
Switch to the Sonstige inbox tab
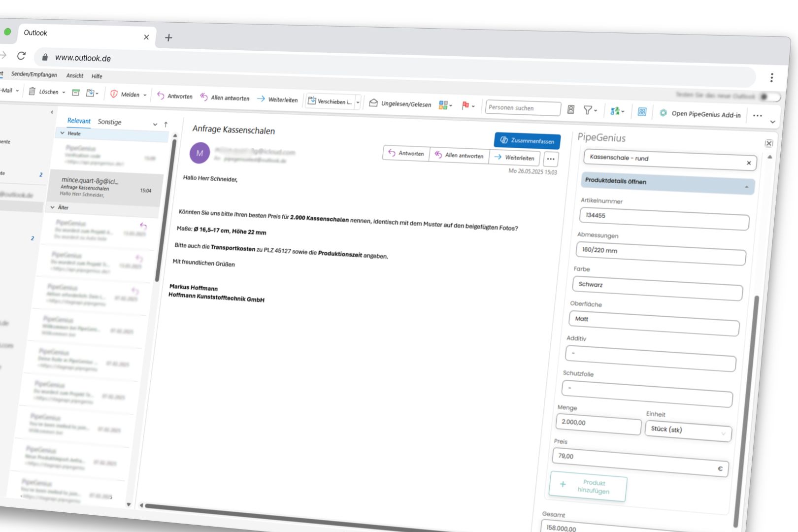tap(109, 122)
